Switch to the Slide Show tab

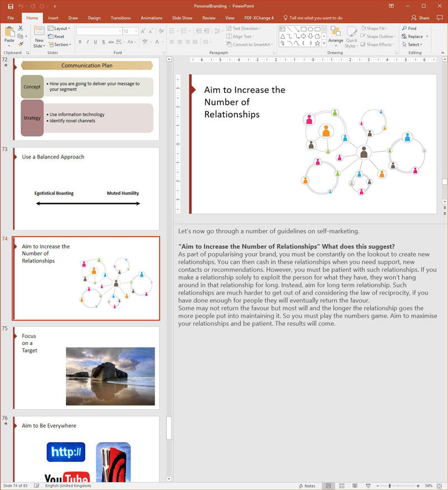(x=182, y=18)
